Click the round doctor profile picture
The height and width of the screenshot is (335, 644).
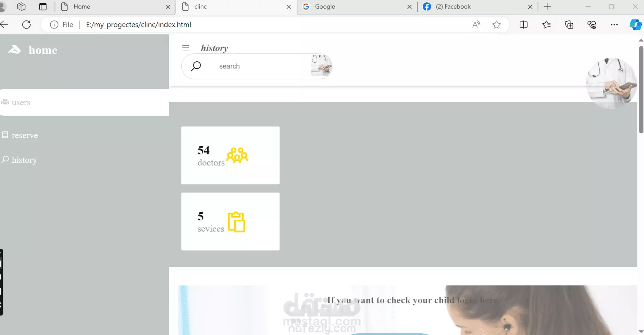point(611,83)
